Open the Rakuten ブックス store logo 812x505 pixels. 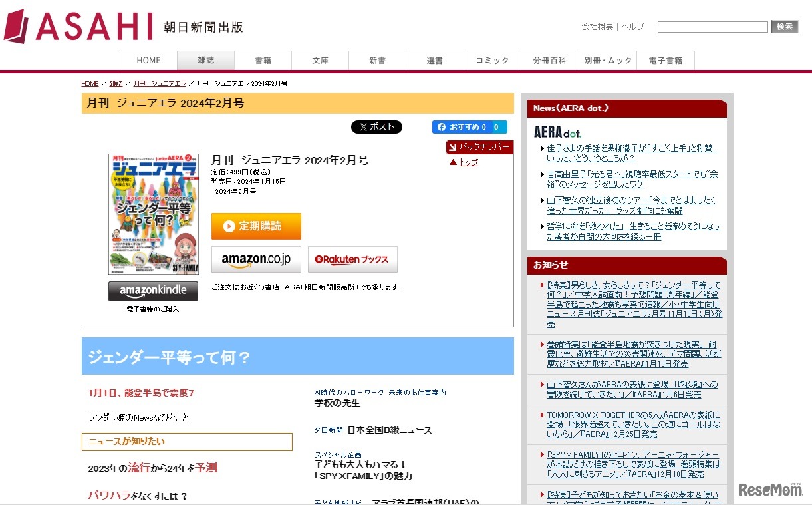tap(352, 259)
